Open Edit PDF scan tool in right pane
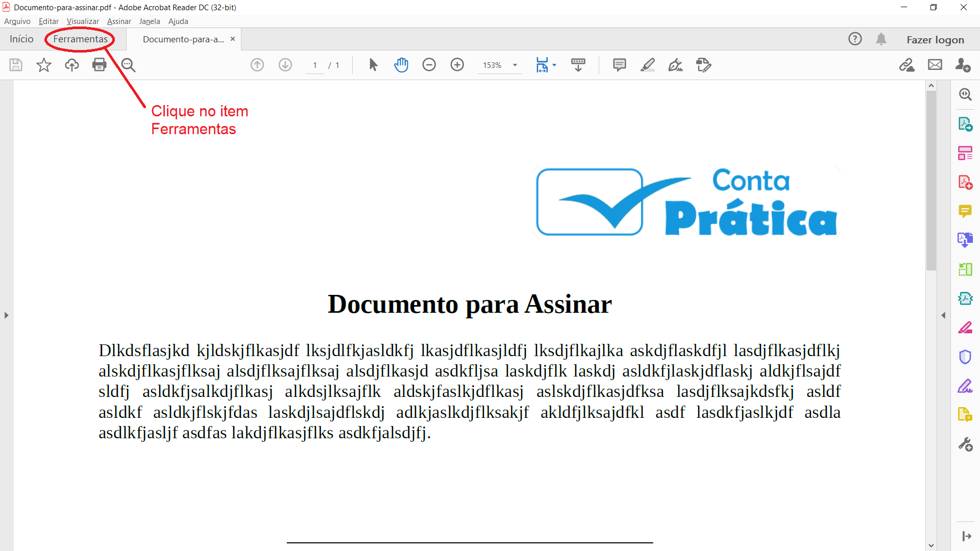 point(965,298)
